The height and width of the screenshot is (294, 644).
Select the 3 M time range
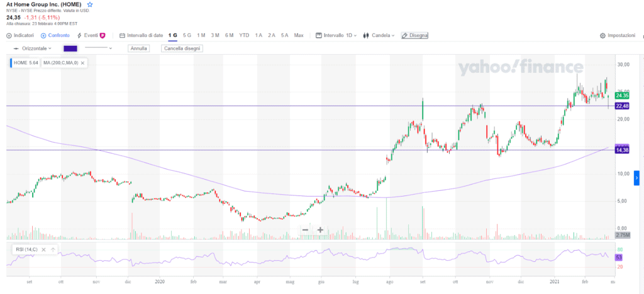pos(215,36)
